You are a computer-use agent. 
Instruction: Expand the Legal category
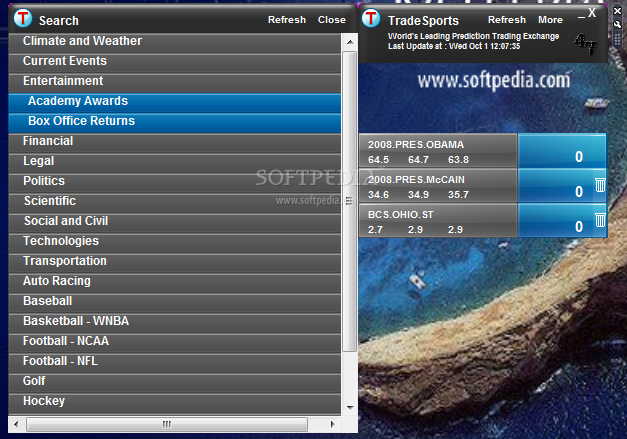tap(175, 163)
